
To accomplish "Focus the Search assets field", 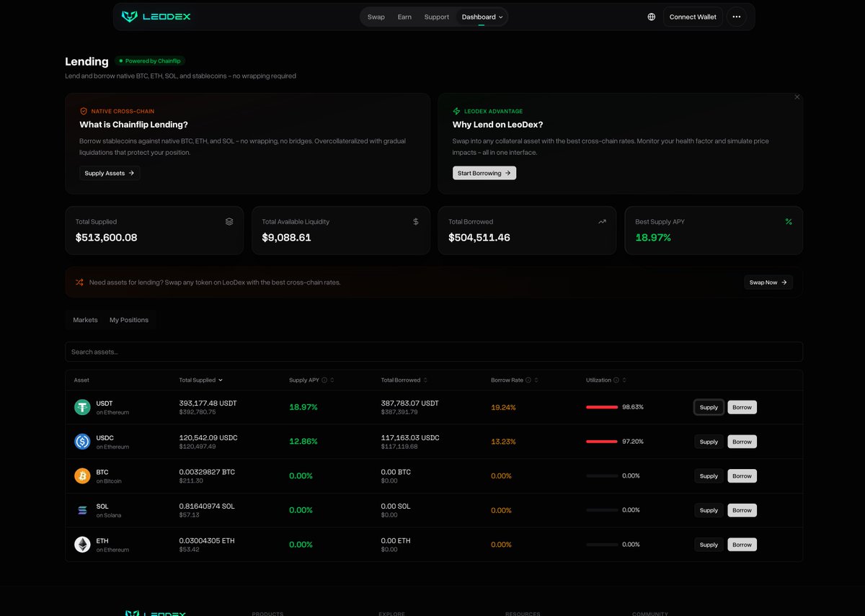I will [x=434, y=352].
